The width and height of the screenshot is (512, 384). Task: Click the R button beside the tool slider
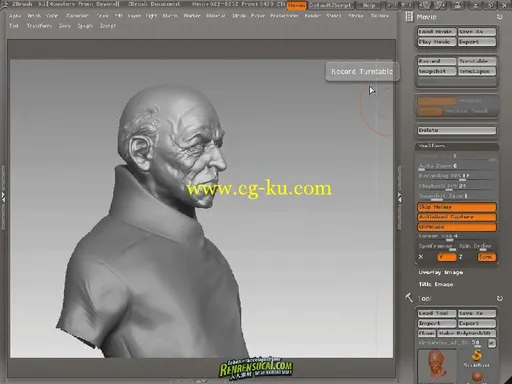point(492,343)
